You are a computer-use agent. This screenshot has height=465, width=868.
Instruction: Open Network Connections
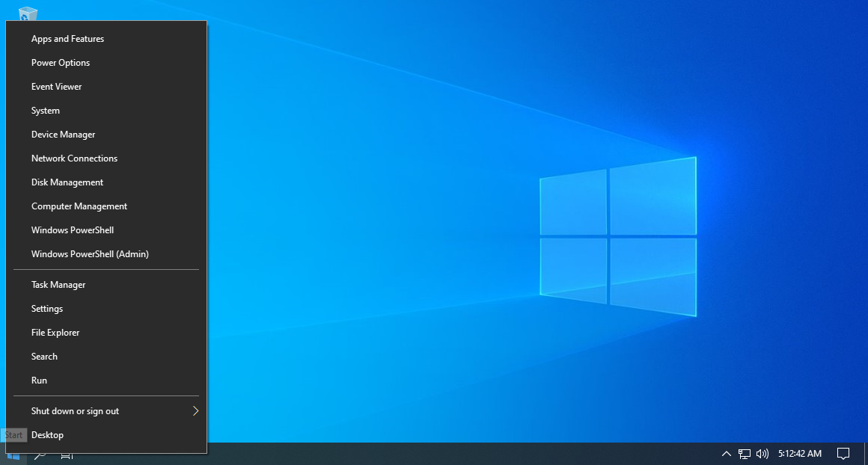[106, 158]
